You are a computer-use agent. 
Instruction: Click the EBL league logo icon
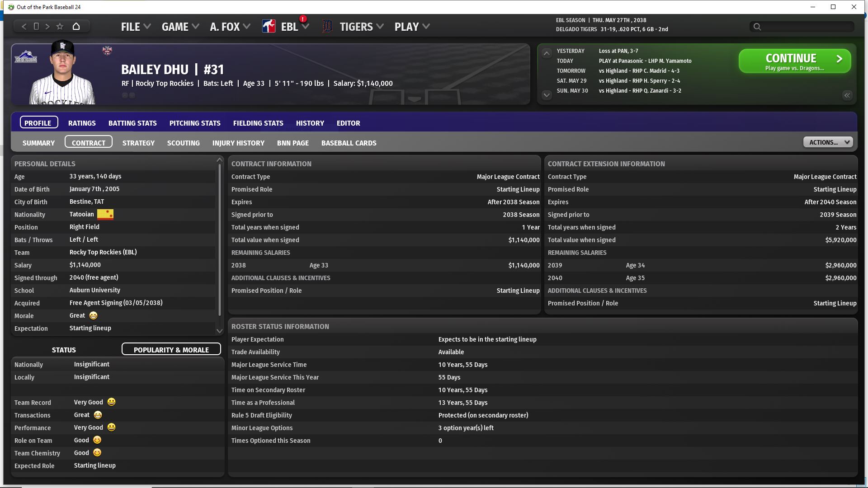269,27
